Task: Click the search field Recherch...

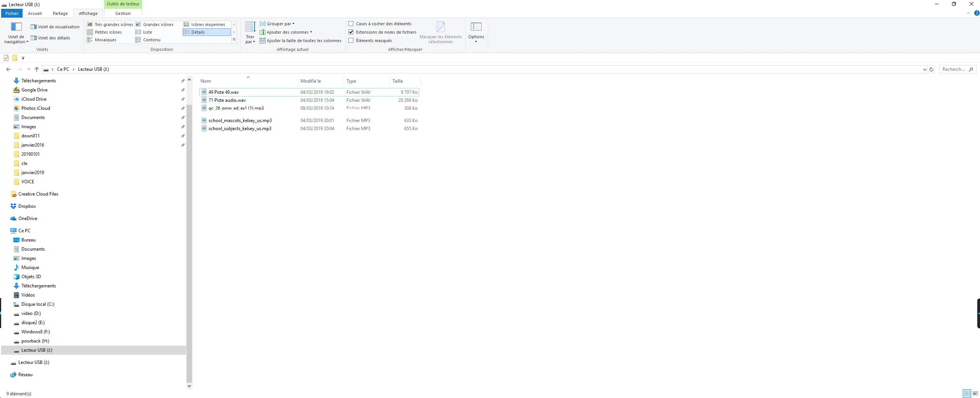Action: click(953, 69)
